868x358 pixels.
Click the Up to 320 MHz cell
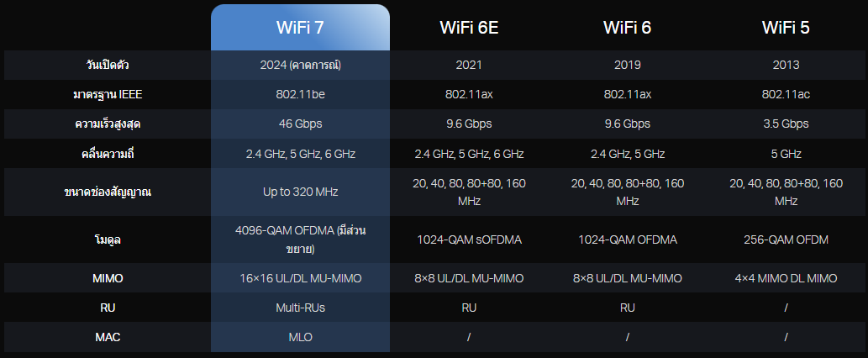point(300,192)
